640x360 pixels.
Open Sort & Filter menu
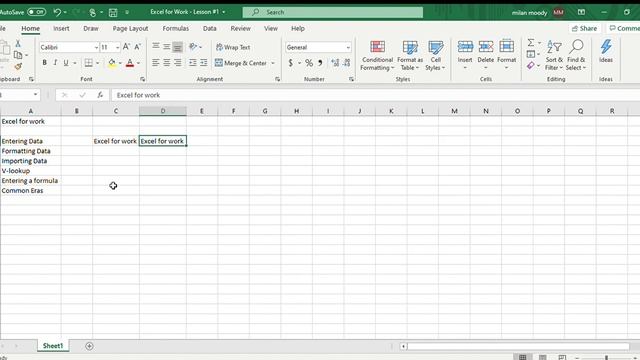point(554,56)
